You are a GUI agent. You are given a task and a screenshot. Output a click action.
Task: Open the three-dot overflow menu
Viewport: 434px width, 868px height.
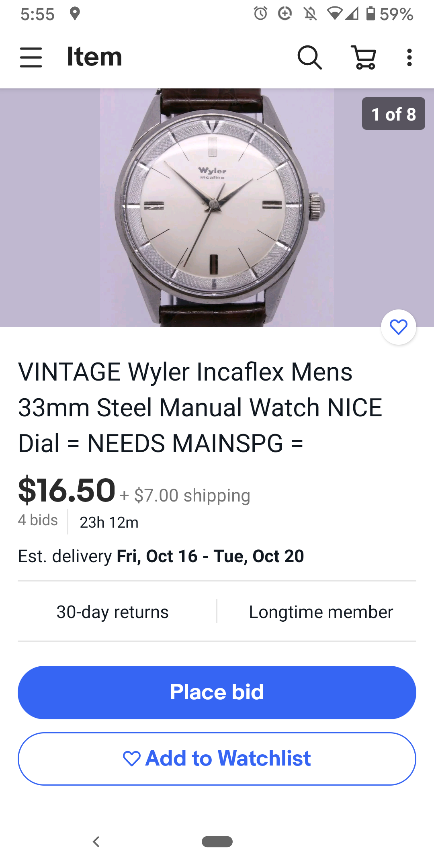(409, 57)
